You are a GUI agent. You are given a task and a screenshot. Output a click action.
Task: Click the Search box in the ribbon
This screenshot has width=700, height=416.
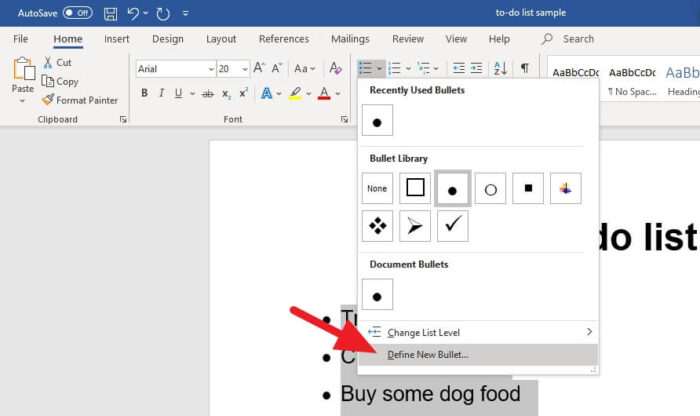point(568,39)
